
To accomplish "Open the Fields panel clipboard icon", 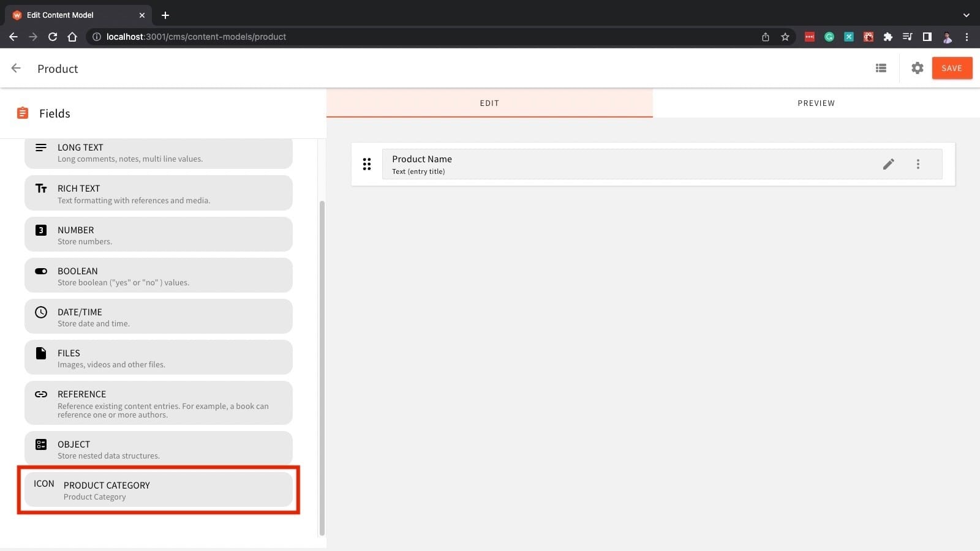I will click(22, 113).
